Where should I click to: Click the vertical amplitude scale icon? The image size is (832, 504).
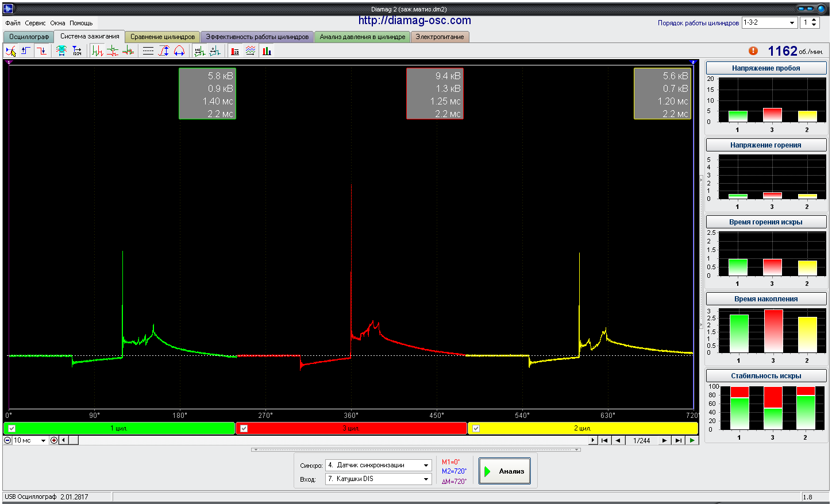coord(164,51)
